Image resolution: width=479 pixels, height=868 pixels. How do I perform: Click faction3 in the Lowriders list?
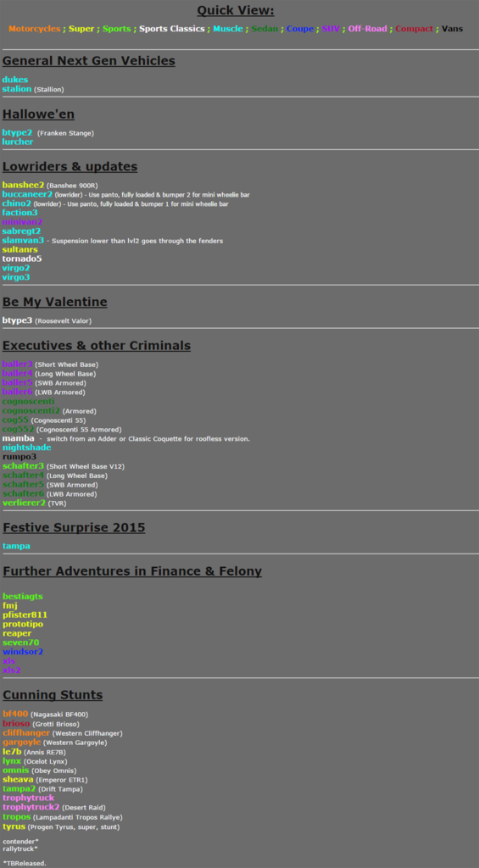pyautogui.click(x=20, y=213)
